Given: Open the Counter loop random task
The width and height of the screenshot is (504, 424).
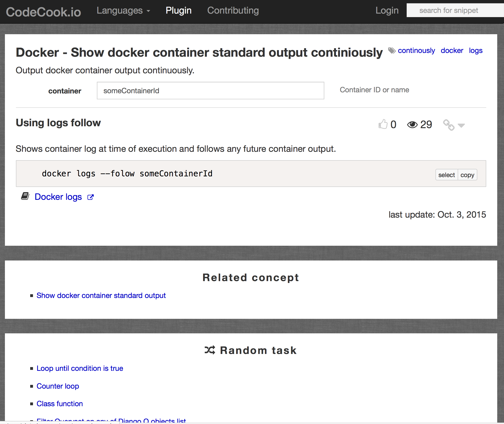Looking at the screenshot, I should 58,386.
